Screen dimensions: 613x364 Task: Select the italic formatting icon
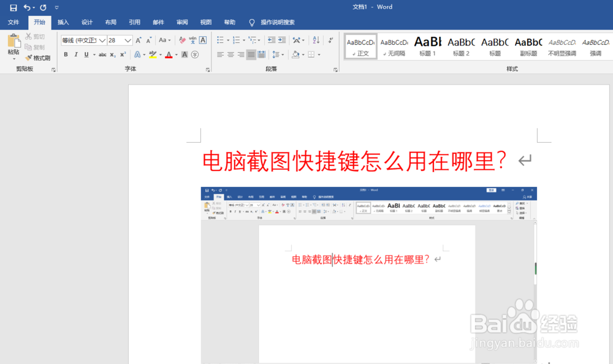[76, 54]
